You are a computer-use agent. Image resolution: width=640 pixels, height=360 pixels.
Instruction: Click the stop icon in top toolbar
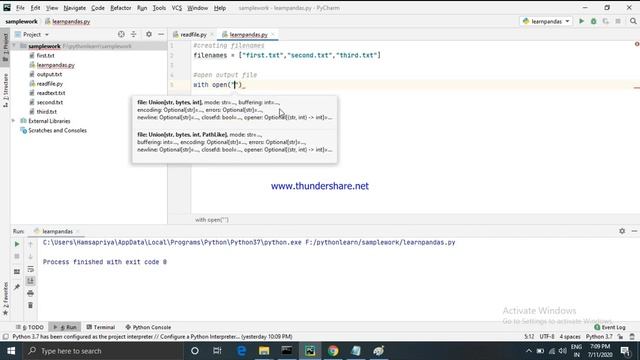click(x=618, y=21)
